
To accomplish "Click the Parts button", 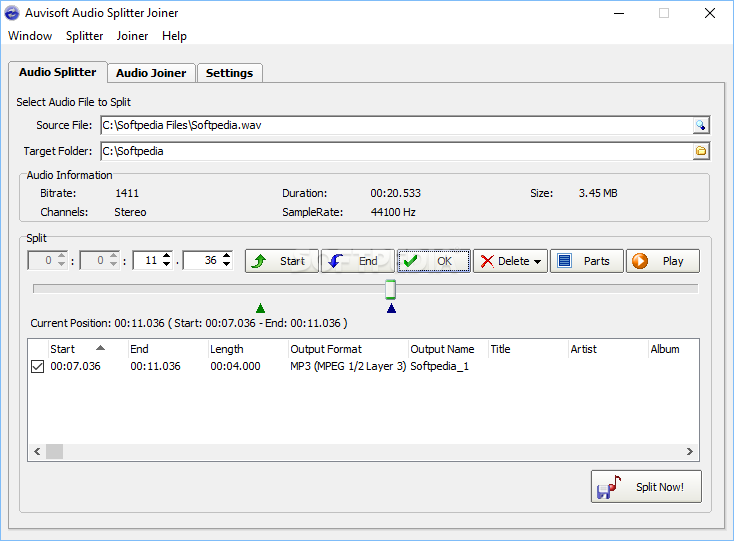I will (x=587, y=261).
